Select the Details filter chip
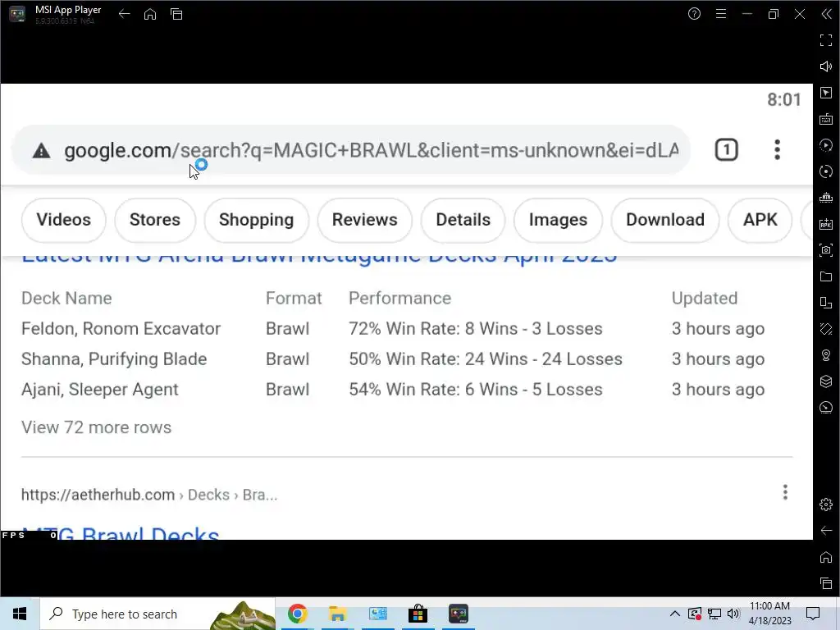840x630 pixels. [x=463, y=220]
